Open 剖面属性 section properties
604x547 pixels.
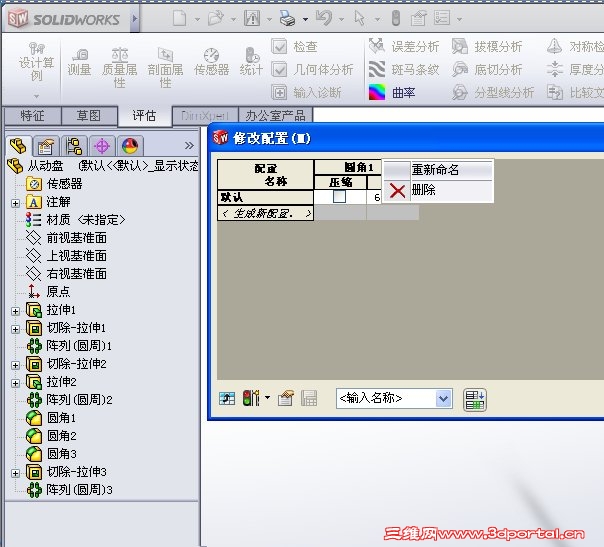coord(165,68)
